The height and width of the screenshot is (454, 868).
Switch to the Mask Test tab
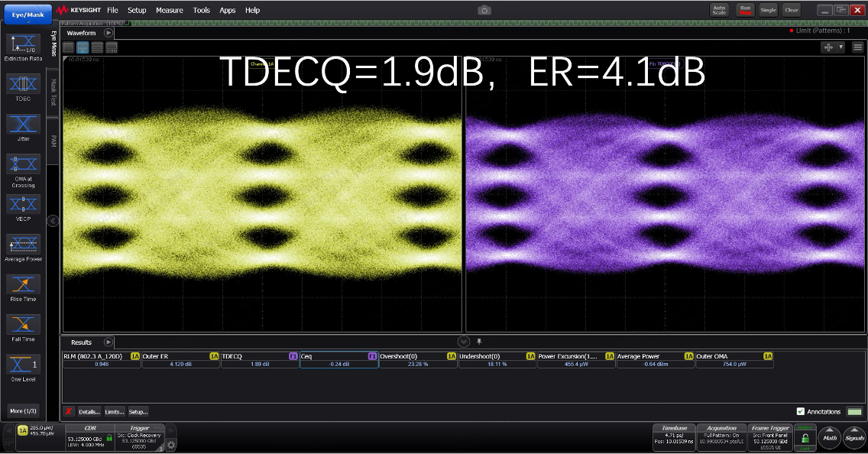[x=53, y=92]
